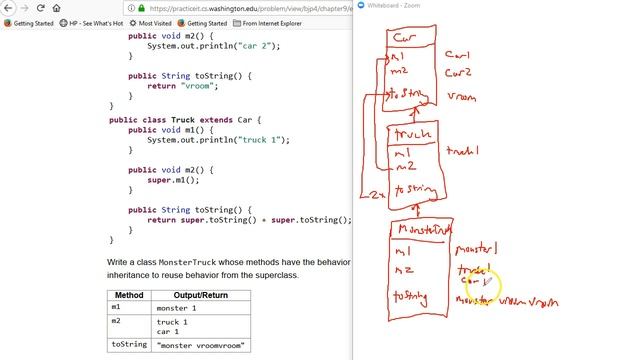Image resolution: width=640 pixels, height=360 pixels.
Task: Go forward with the browser forward arrow
Action: (x=24, y=8)
